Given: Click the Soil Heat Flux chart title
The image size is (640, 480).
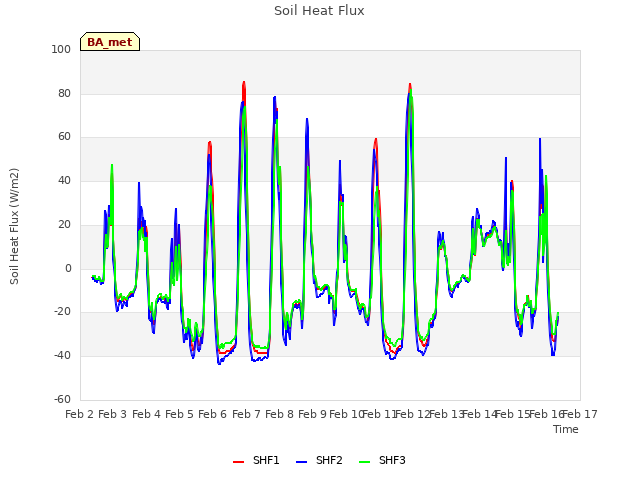Looking at the screenshot, I should click(x=319, y=11).
